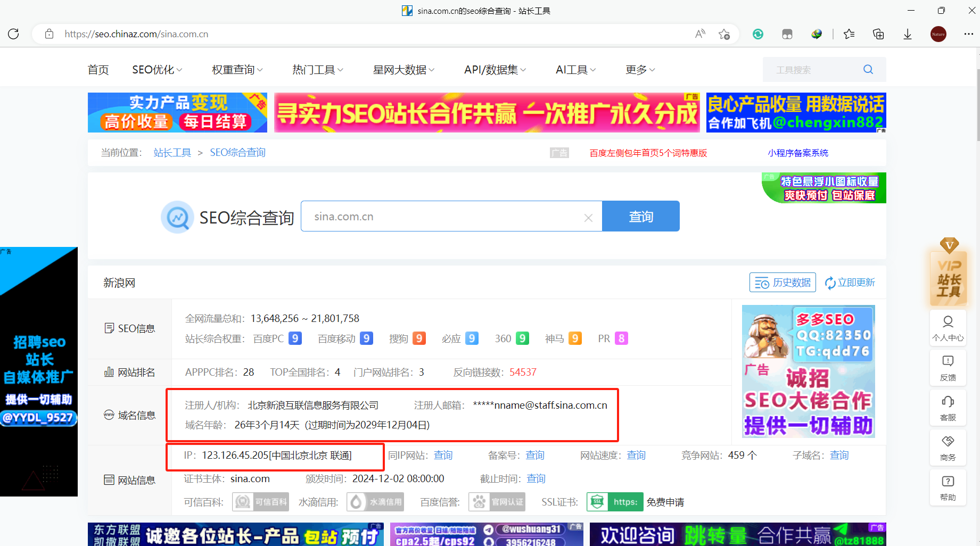Click the 备案号 查询 link
Screen dimensions: 980x546
pyautogui.click(x=535, y=456)
